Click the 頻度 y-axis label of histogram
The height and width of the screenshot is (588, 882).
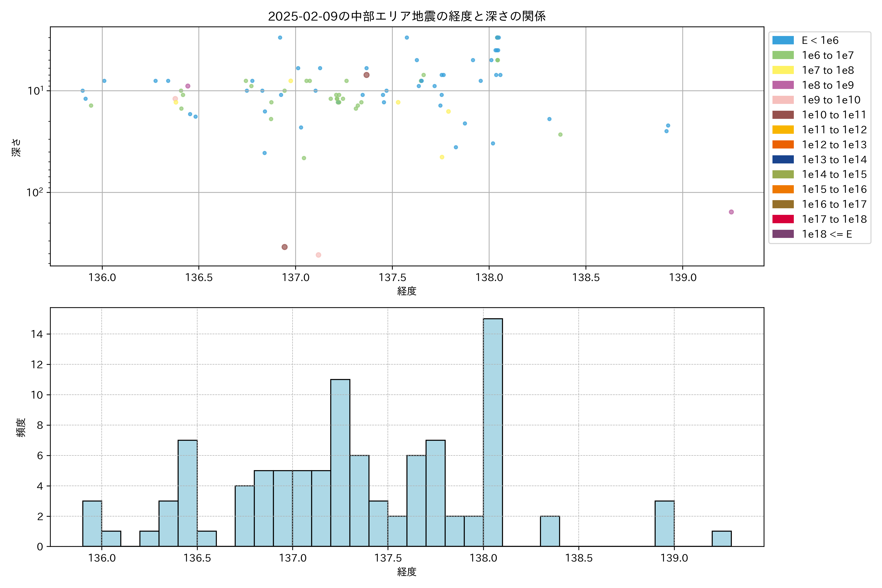21,428
